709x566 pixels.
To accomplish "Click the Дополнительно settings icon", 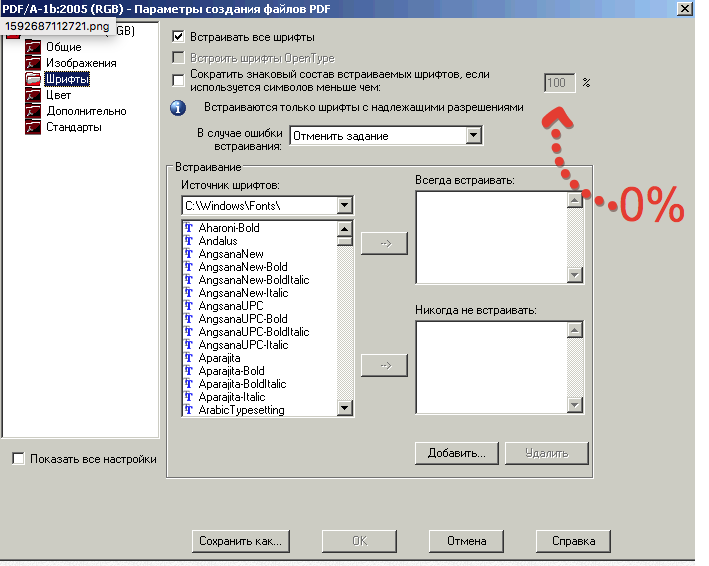I will click(x=33, y=111).
